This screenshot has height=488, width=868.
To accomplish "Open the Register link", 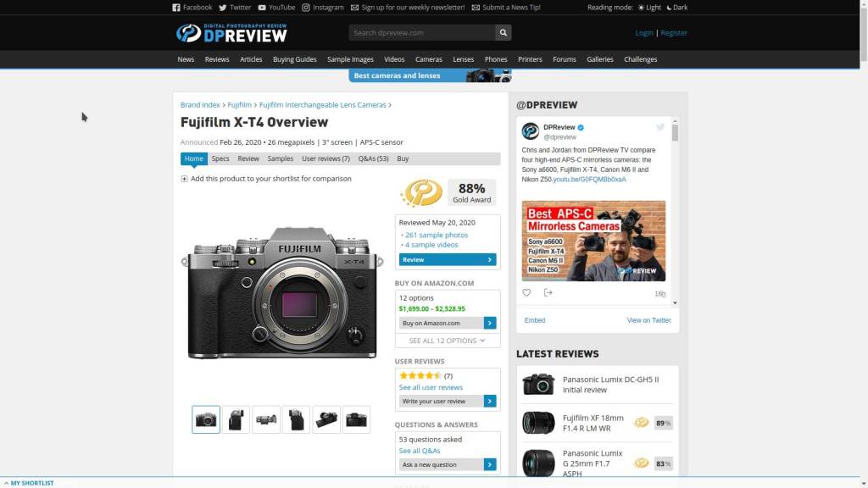I will pyautogui.click(x=674, y=33).
